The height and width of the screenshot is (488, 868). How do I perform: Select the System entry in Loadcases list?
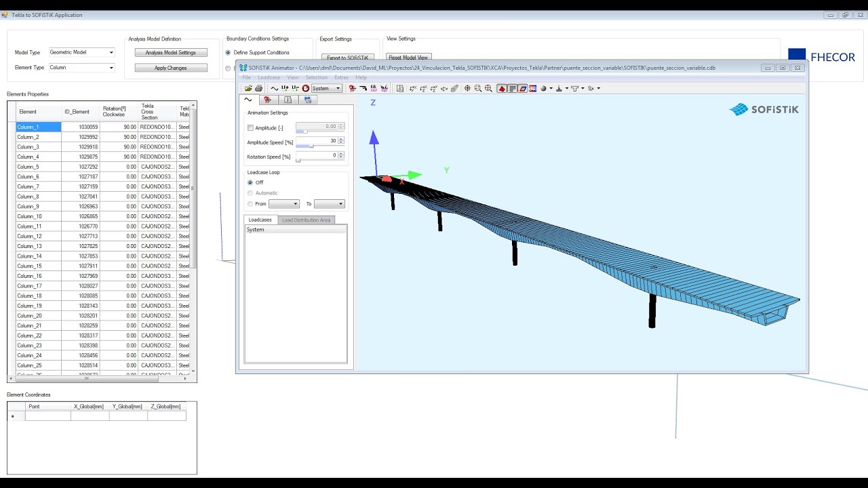point(295,229)
